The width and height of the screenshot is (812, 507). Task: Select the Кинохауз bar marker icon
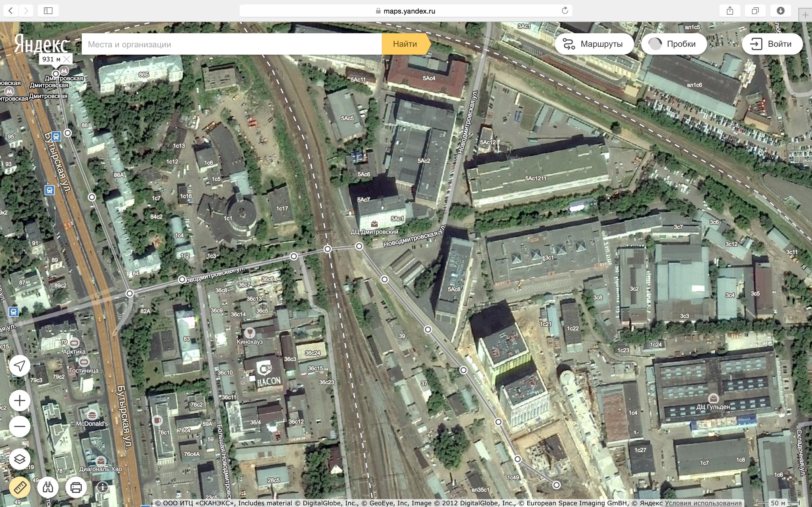click(x=250, y=333)
